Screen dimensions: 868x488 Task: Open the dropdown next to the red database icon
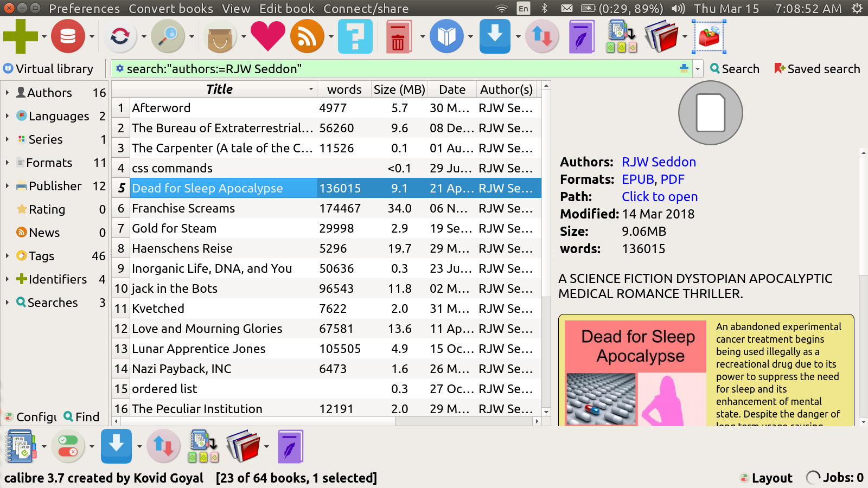tap(92, 37)
